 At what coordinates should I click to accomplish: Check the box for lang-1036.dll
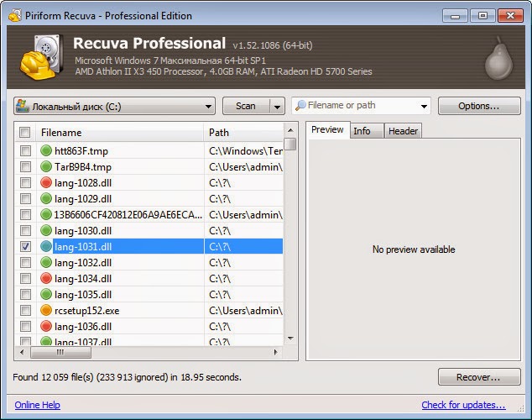25,326
